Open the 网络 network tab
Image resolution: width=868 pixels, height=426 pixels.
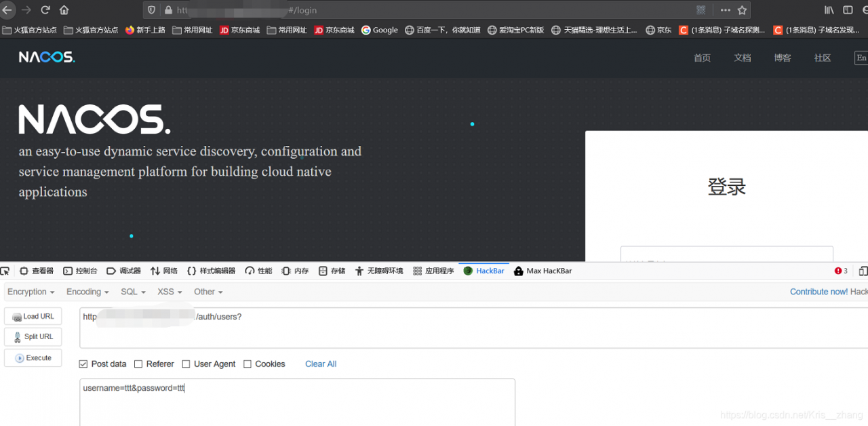164,271
